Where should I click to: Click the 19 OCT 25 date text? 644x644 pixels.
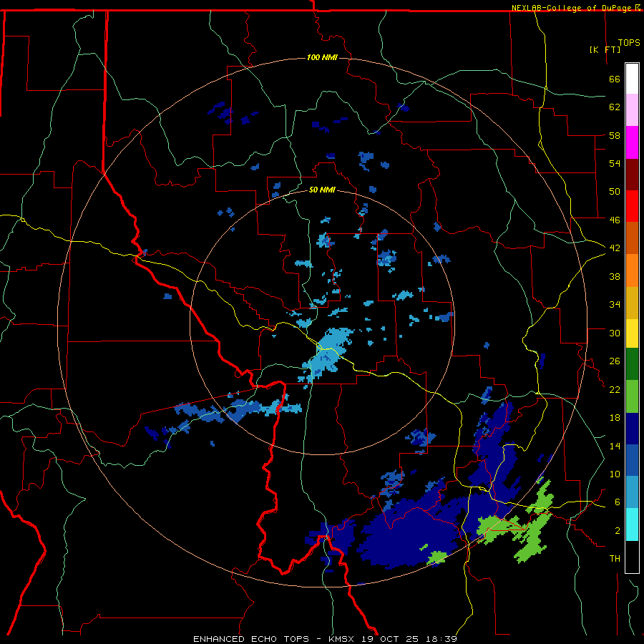tap(390, 639)
